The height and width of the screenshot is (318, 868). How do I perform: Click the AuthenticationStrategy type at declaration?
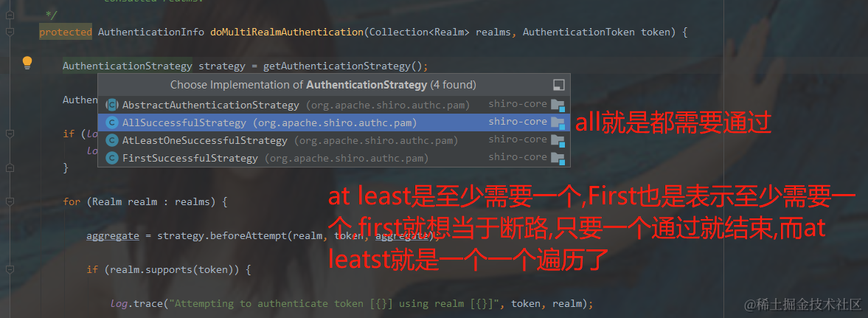tap(128, 66)
